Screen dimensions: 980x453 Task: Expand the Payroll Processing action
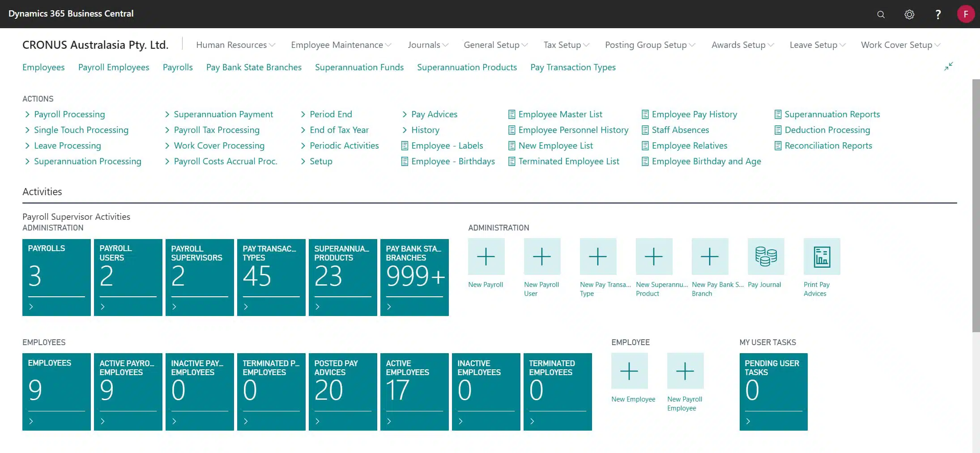[69, 114]
